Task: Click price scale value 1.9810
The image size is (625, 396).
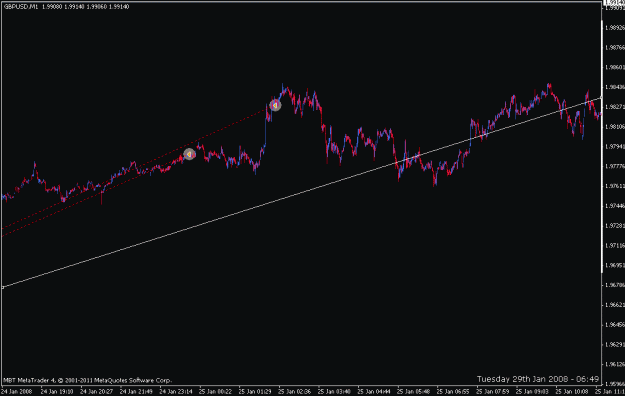Action: [x=615, y=126]
